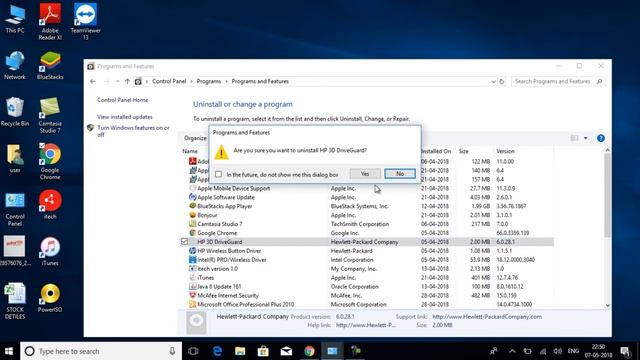Image resolution: width=640 pixels, height=360 pixels.
Task: Open File Explorer from the taskbar
Action: tap(240, 351)
